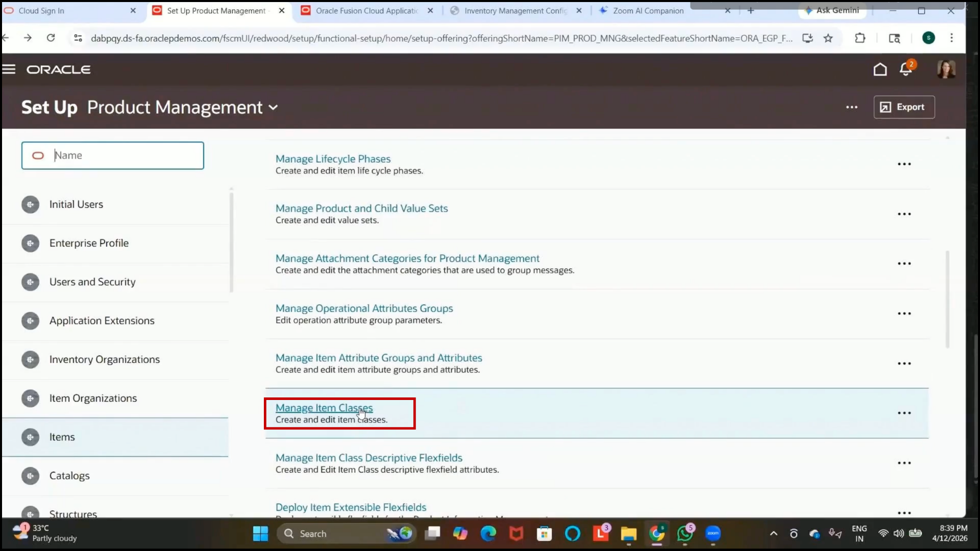Open a new browser tab
The width and height of the screenshot is (980, 551).
coord(750,11)
